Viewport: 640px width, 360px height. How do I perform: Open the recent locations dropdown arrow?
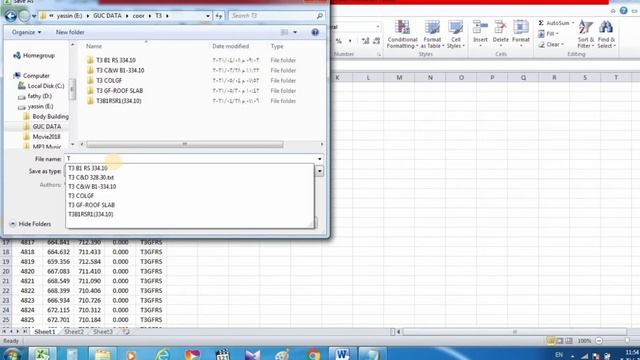tap(33, 16)
